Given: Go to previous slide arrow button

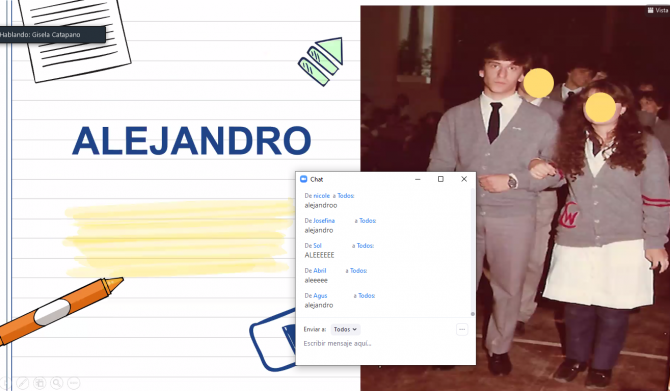Looking at the screenshot, I should 4,383.
